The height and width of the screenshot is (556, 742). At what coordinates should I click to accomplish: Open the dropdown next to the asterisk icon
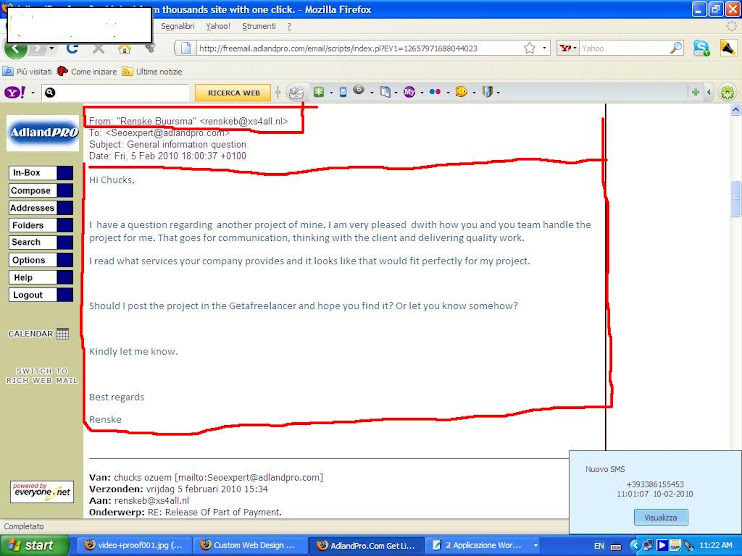tap(331, 93)
